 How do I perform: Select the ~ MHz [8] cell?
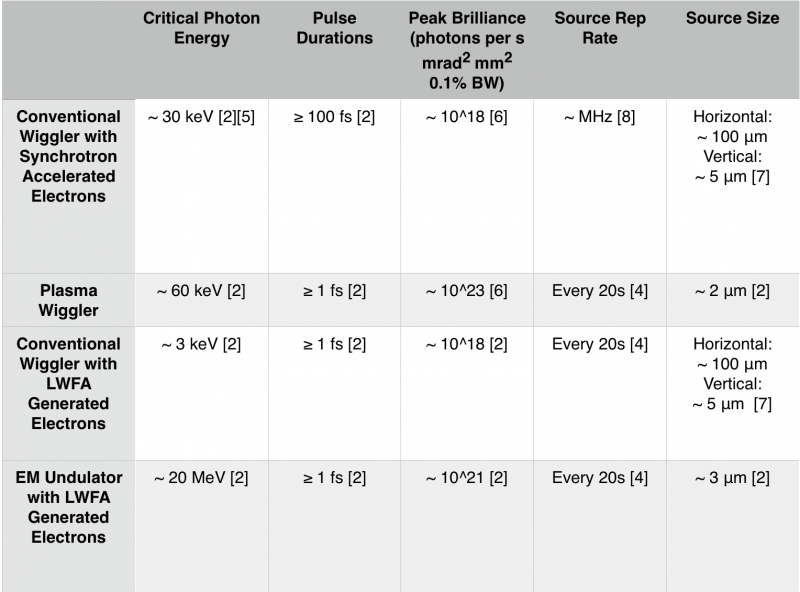pos(600,118)
